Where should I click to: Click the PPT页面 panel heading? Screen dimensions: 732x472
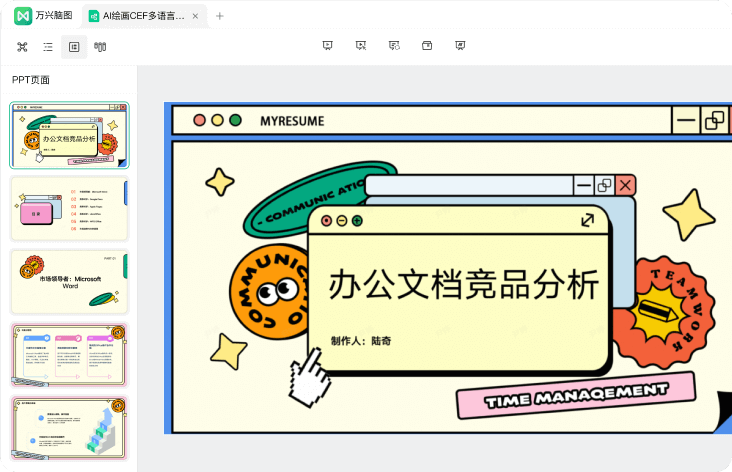[31, 80]
